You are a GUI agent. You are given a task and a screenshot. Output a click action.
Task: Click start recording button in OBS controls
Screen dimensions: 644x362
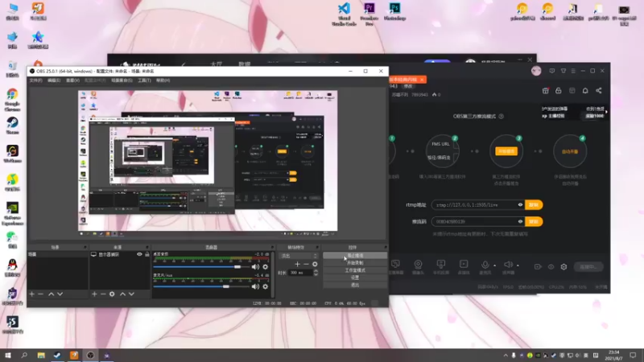pyautogui.click(x=355, y=263)
